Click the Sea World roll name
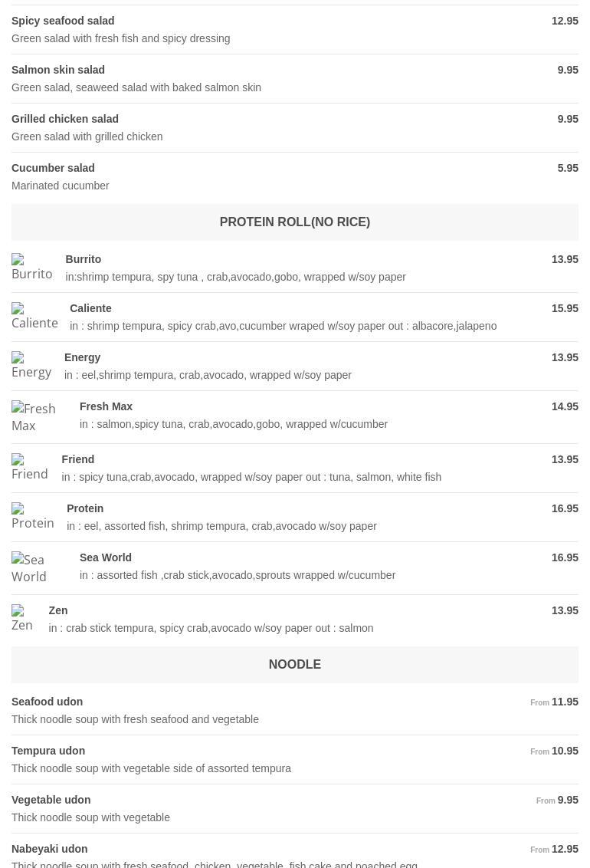Screen dimensions: 590x868 [x=106, y=557]
